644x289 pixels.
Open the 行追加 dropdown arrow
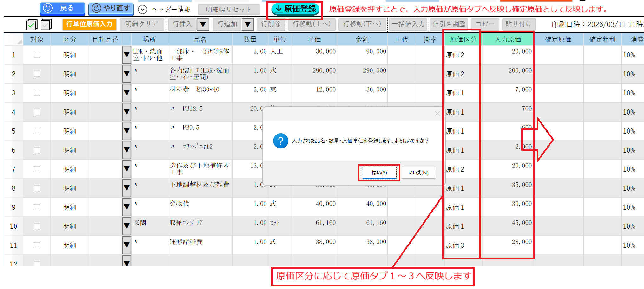click(x=248, y=24)
